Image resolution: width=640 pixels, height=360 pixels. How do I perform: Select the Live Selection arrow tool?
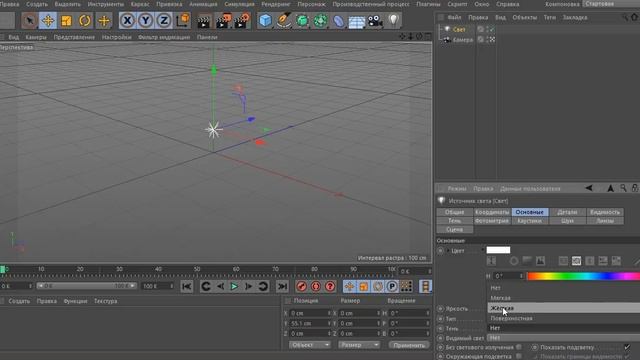pyautogui.click(x=29, y=20)
